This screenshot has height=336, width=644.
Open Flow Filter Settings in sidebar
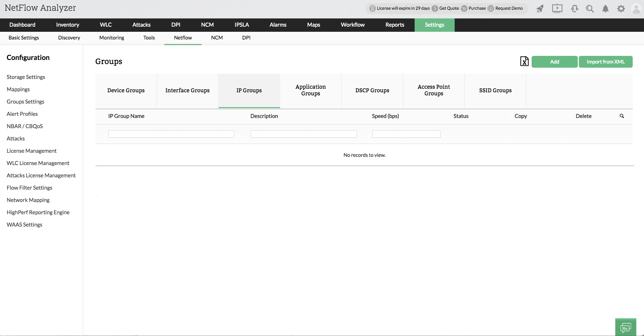pos(30,188)
